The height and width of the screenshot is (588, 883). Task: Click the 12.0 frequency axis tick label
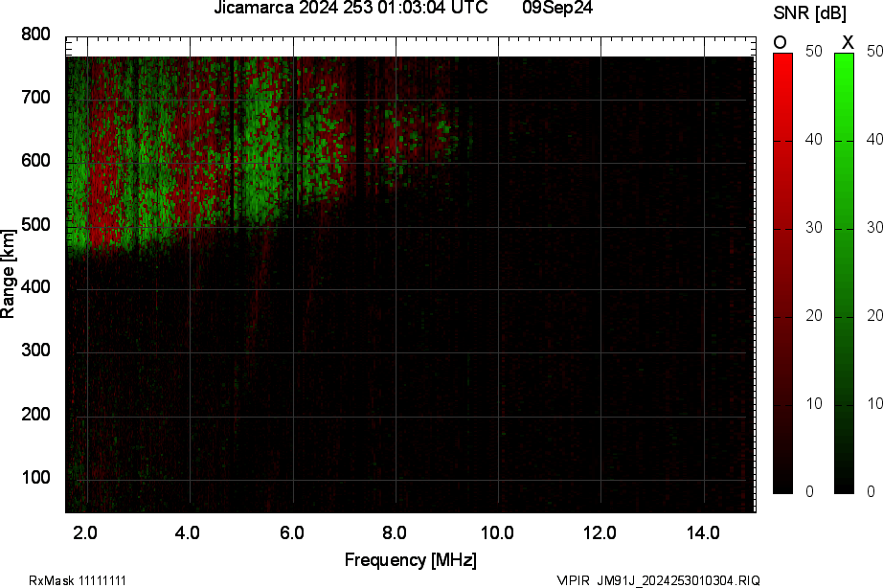(600, 532)
